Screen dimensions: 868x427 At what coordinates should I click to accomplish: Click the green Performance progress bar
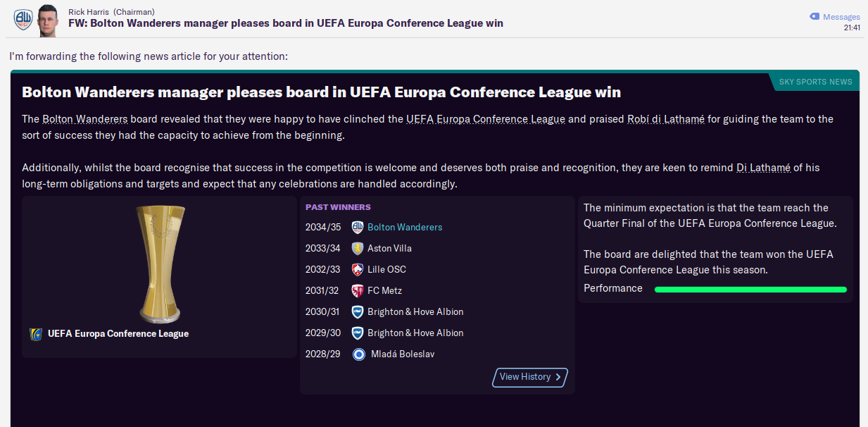coord(750,289)
